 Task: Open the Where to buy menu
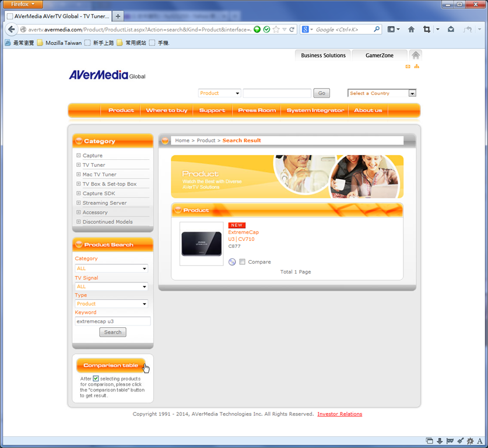[167, 110]
